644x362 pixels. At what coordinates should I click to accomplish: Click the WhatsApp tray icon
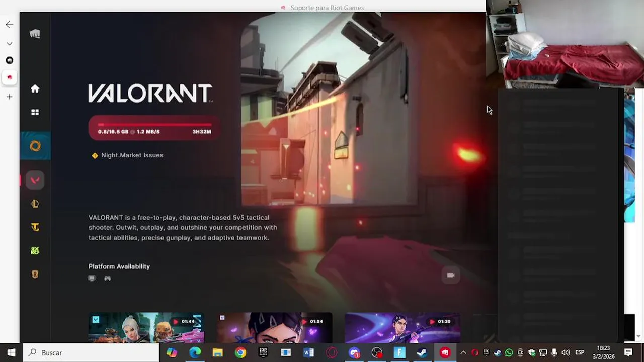coord(509,352)
